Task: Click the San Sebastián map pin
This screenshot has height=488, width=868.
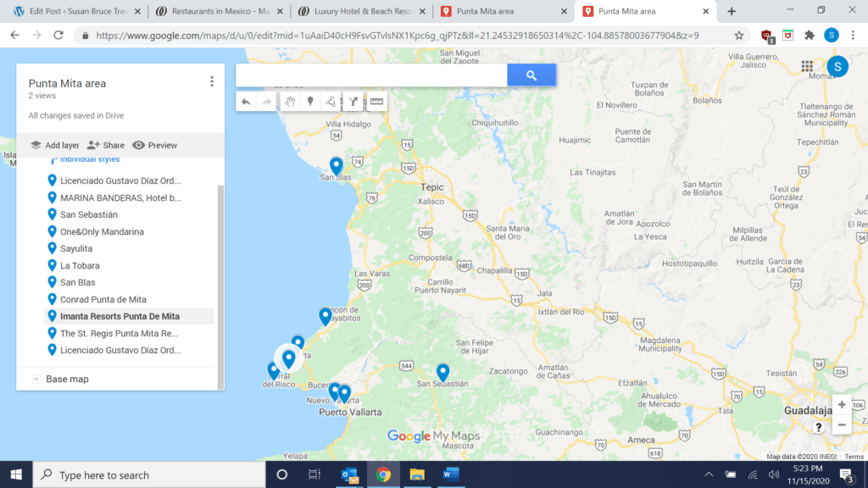Action: click(x=442, y=373)
